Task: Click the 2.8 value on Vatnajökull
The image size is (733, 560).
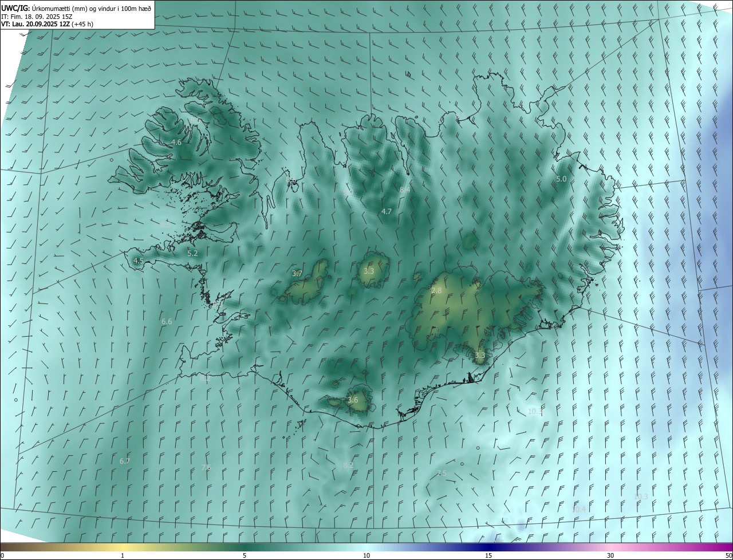Action: click(436, 291)
